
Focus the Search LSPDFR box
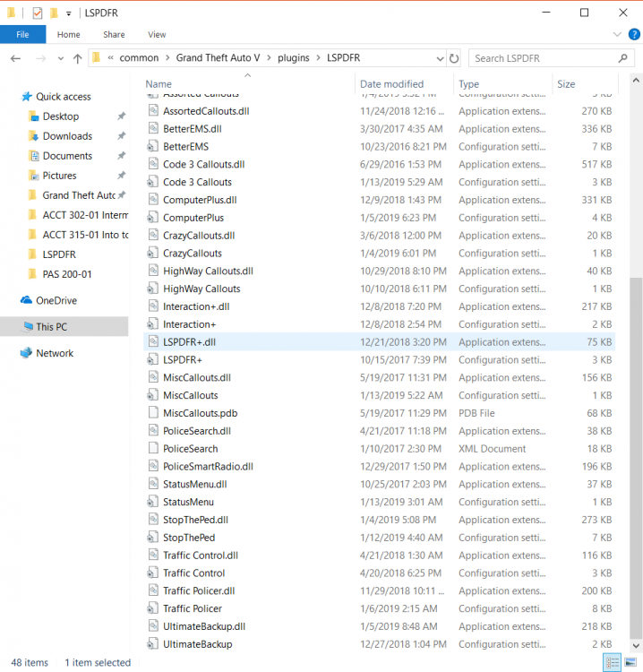[x=551, y=58]
